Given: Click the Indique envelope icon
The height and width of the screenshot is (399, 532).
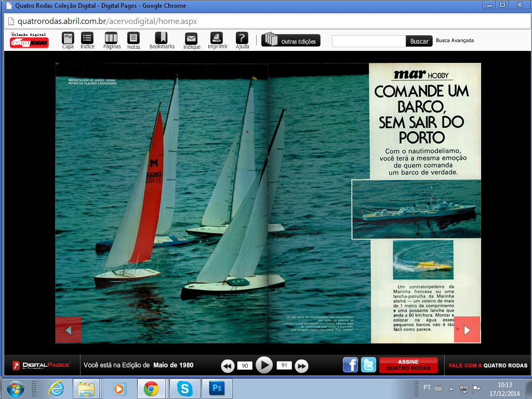Looking at the screenshot, I should (x=192, y=39).
